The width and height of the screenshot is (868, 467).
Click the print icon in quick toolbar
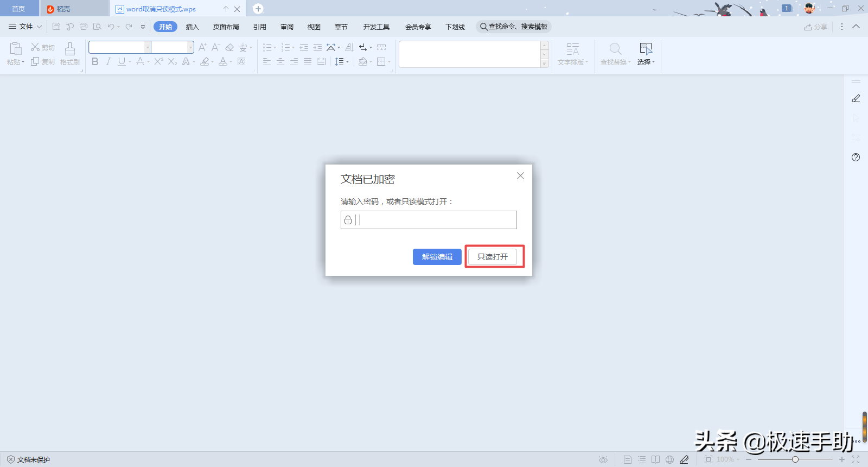click(84, 27)
